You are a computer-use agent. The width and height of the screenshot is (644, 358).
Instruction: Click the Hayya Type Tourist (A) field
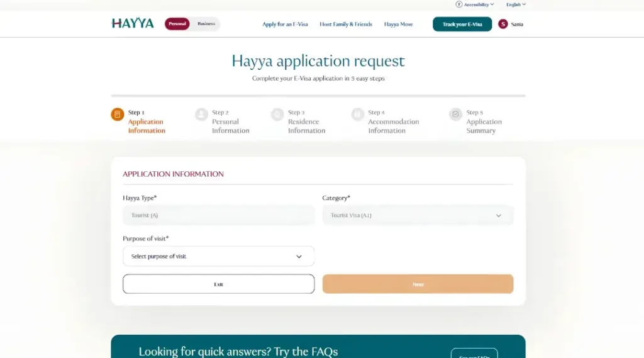[218, 215]
